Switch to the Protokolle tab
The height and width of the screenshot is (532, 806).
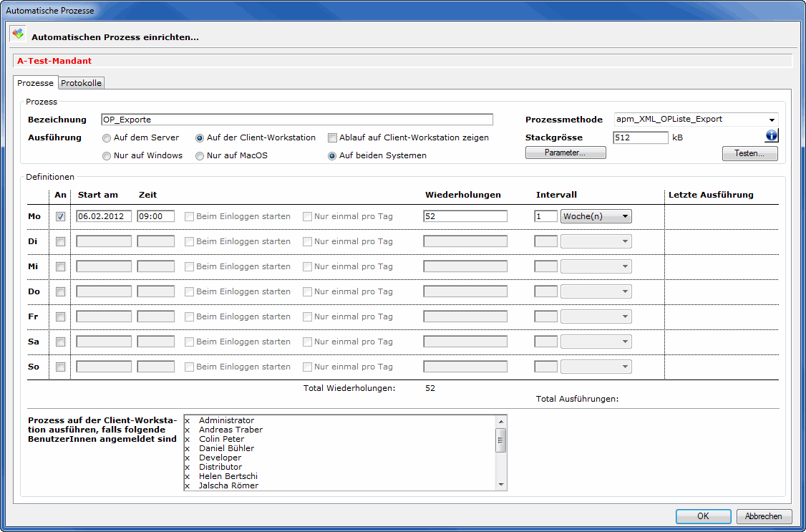82,83
